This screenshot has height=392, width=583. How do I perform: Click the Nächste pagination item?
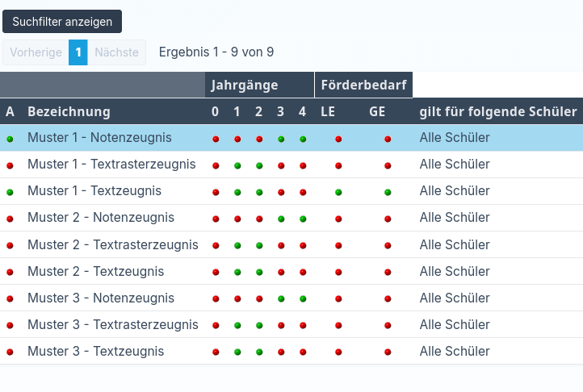[x=116, y=52]
